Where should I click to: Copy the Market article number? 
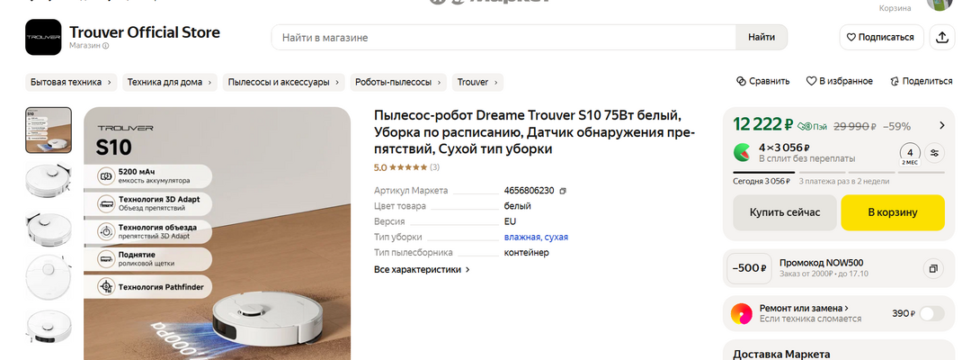pyautogui.click(x=563, y=191)
